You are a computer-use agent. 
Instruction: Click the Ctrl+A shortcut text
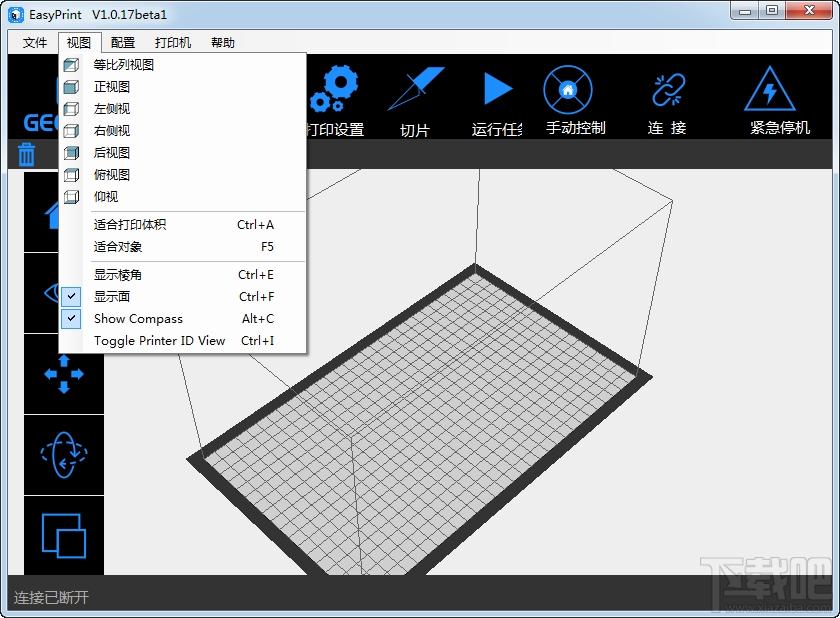pyautogui.click(x=256, y=224)
